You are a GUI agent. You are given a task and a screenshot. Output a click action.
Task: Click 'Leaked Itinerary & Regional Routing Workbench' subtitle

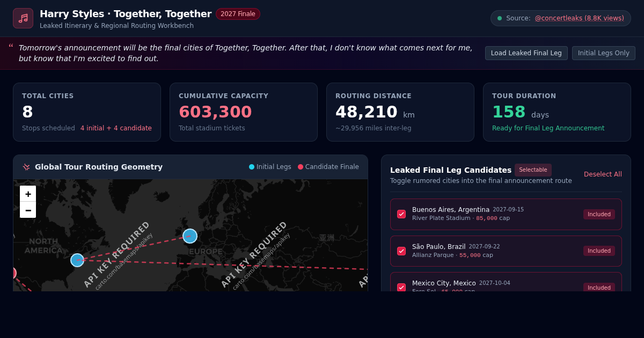[116, 26]
